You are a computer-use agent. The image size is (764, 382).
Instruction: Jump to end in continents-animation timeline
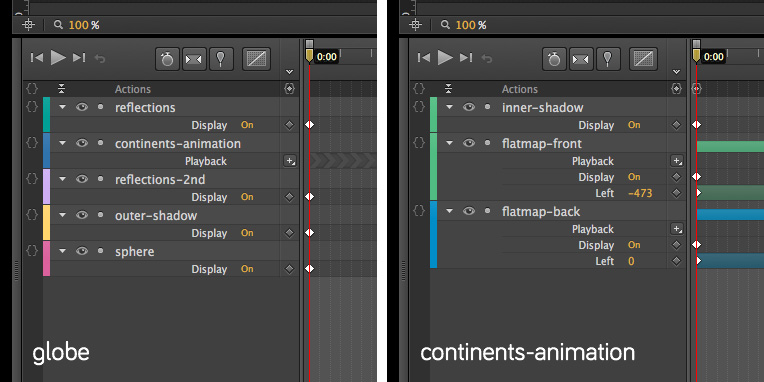(466, 58)
